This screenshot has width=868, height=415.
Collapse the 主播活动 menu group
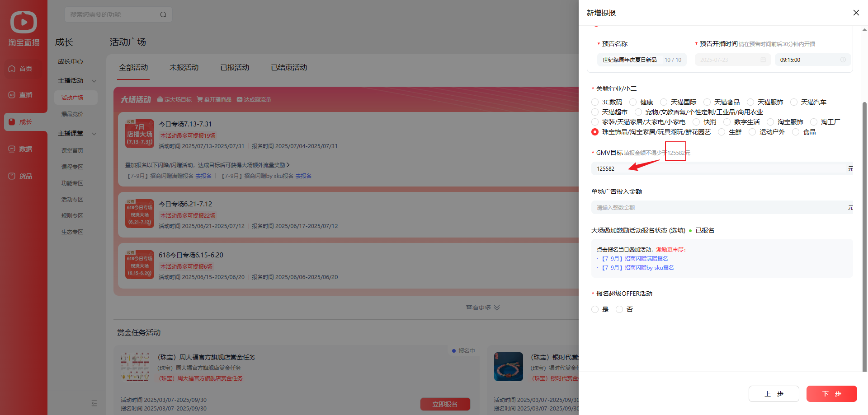tap(94, 81)
